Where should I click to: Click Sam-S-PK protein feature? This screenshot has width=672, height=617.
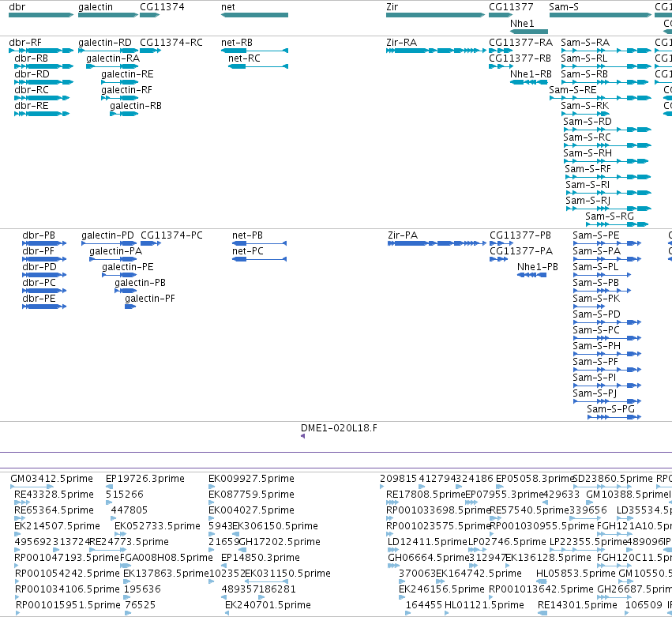point(589,307)
